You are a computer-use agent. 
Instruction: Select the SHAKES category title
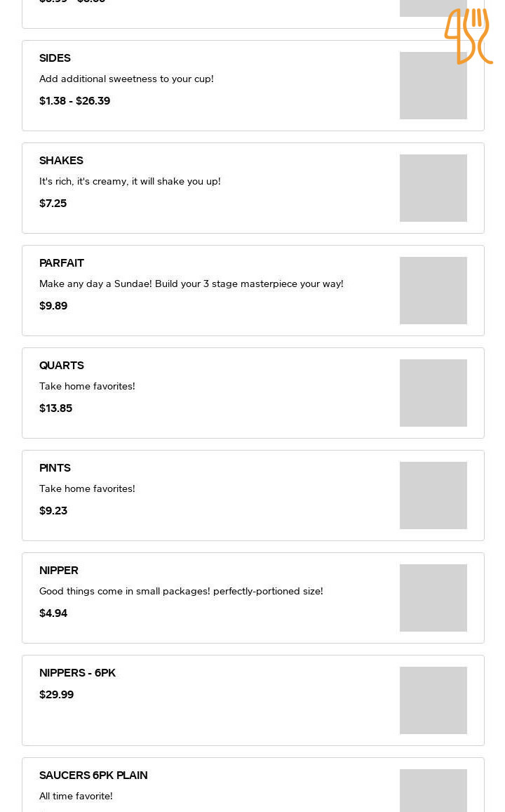click(61, 161)
